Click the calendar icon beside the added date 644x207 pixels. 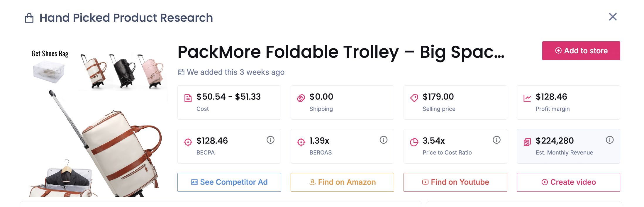181,72
